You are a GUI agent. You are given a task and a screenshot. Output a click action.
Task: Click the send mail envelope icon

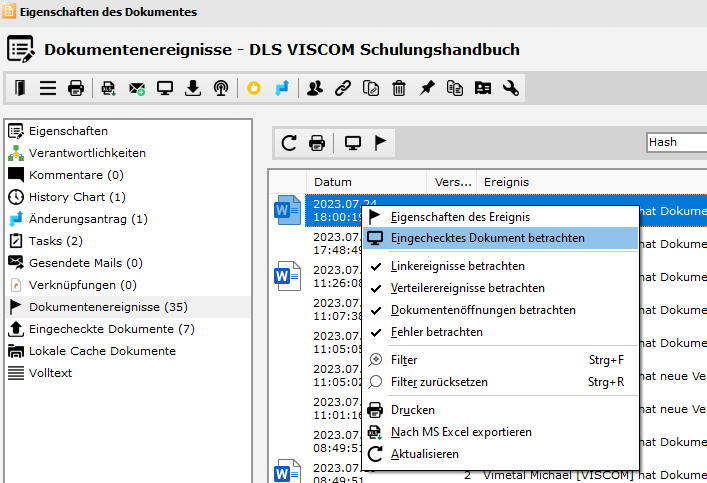coord(137,88)
